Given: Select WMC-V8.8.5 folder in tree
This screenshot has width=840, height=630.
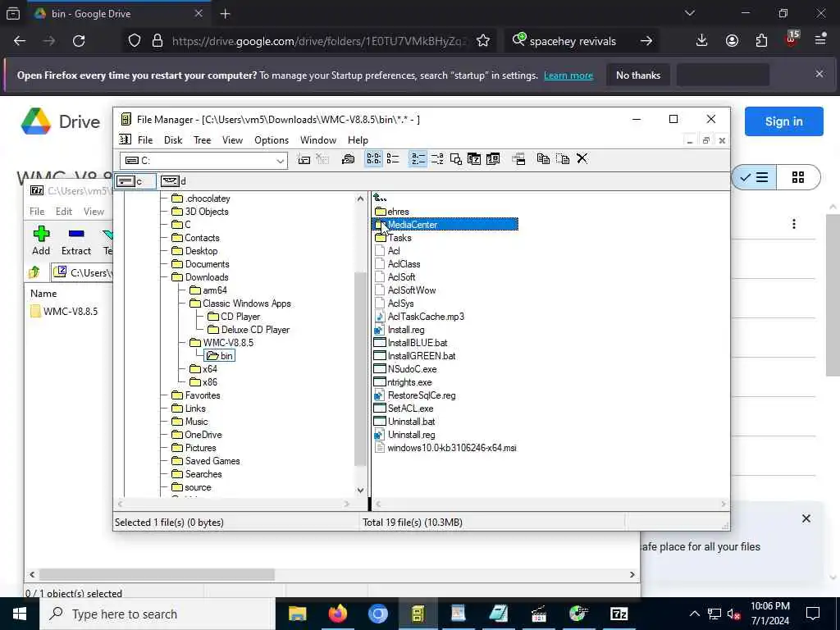Looking at the screenshot, I should pos(221,343).
